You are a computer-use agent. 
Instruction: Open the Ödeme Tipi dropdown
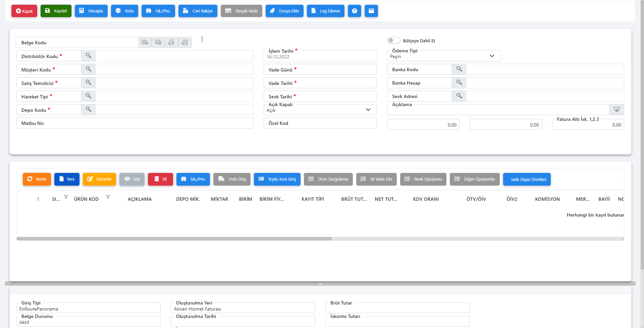492,56
